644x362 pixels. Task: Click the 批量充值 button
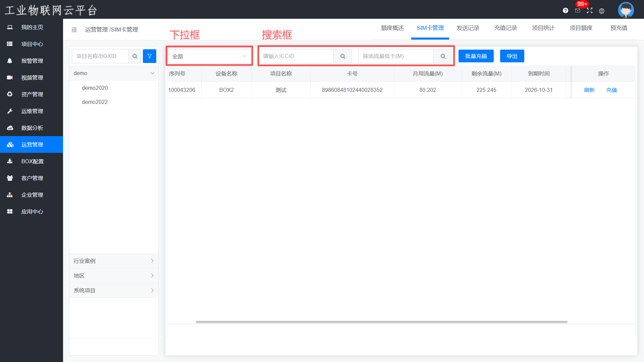[476, 56]
